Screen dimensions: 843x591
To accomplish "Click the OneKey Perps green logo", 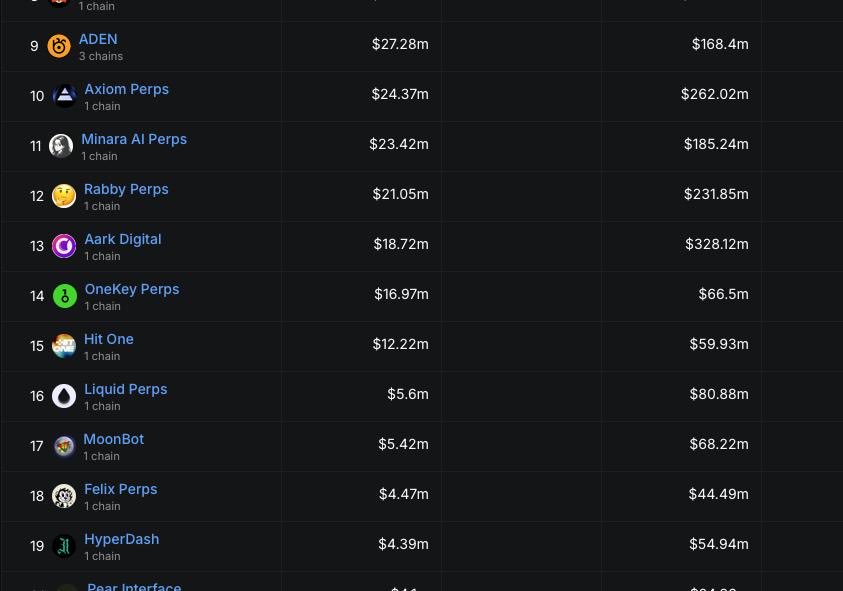I will (65, 296).
